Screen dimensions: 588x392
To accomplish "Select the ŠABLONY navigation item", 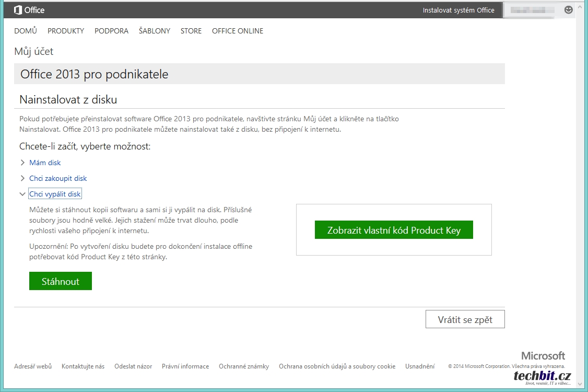I will [x=155, y=31].
